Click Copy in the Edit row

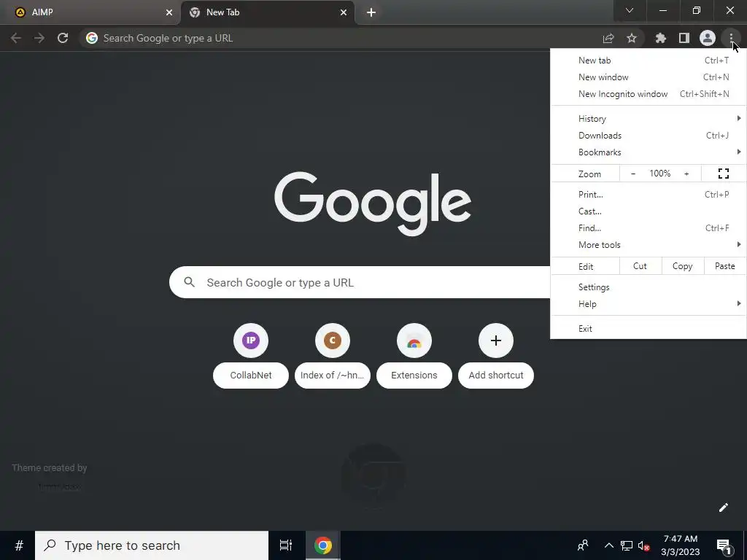pyautogui.click(x=683, y=266)
